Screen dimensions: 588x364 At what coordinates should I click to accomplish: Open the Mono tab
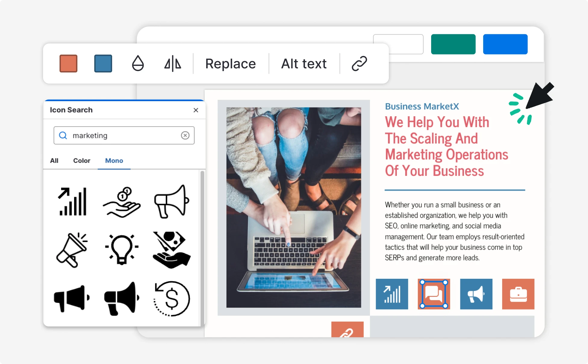(x=114, y=160)
